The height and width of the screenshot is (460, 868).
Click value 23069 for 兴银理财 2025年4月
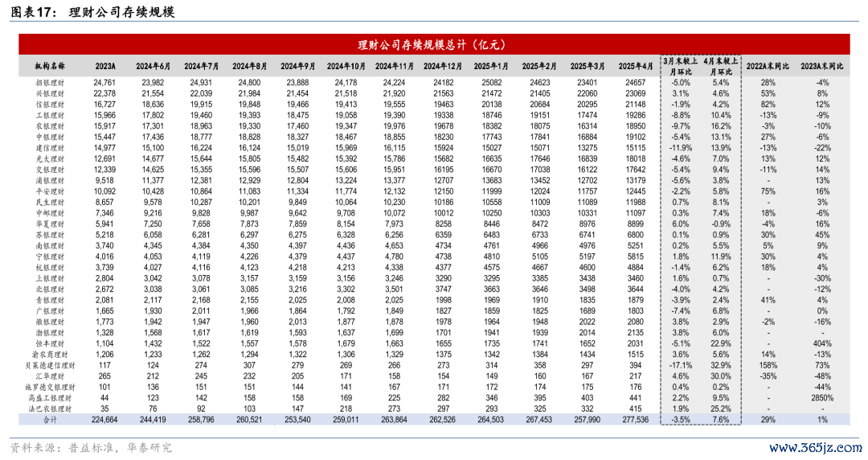(x=636, y=93)
